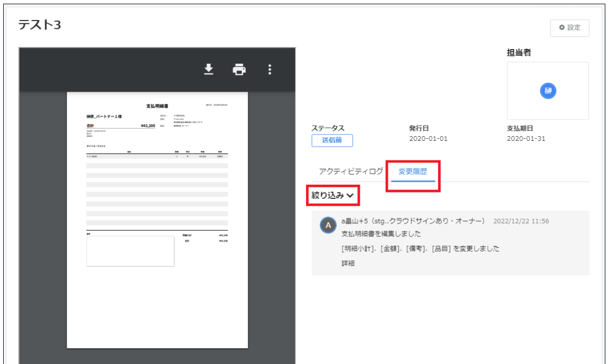Screen dimensions: 609x364
Task: Click the blue 榊 assignee avatar
Action: point(548,91)
